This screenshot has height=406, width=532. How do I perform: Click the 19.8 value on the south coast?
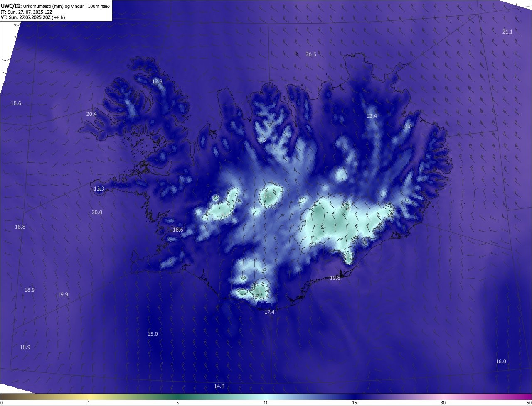pos(335,278)
